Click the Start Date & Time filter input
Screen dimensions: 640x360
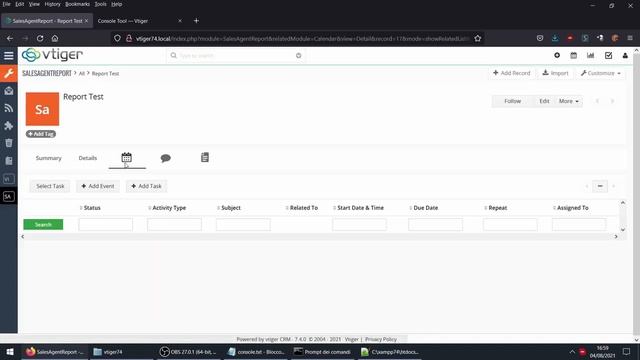click(x=359, y=224)
